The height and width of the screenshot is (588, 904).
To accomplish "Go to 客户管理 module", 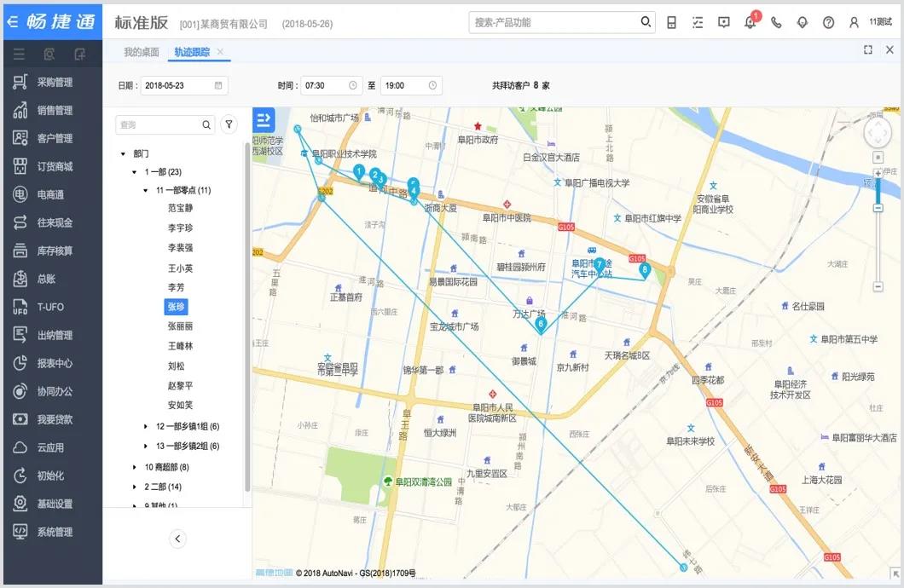I will point(53,138).
